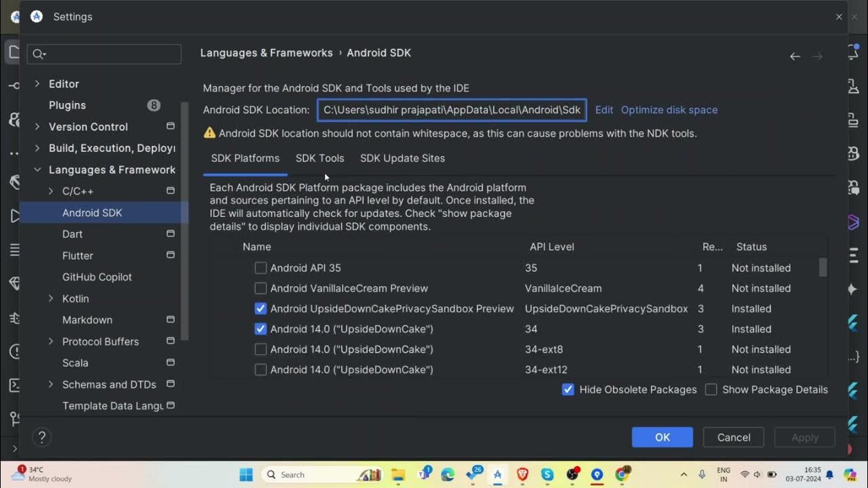Click project-level settings icon next to Dart

[170, 234]
